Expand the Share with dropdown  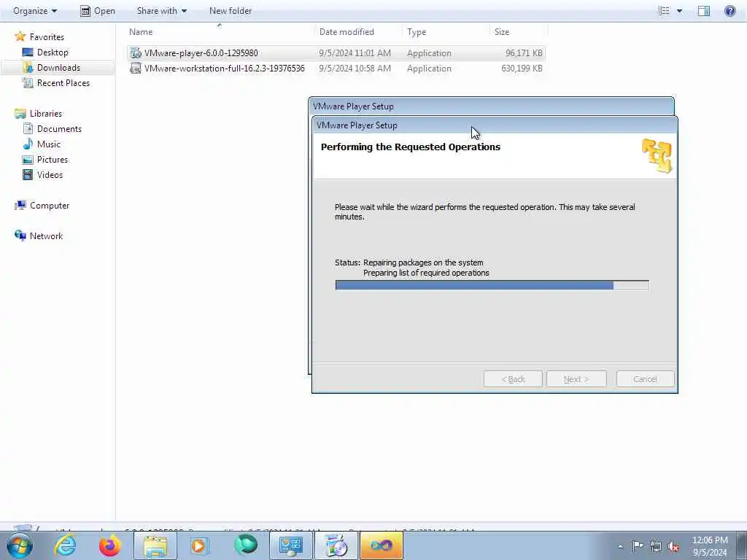point(161,10)
